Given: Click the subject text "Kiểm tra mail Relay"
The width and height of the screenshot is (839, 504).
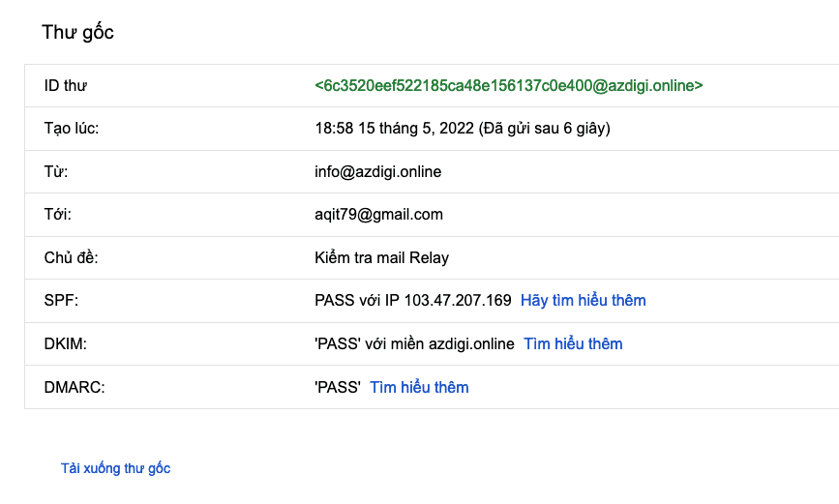Looking at the screenshot, I should (x=381, y=258).
